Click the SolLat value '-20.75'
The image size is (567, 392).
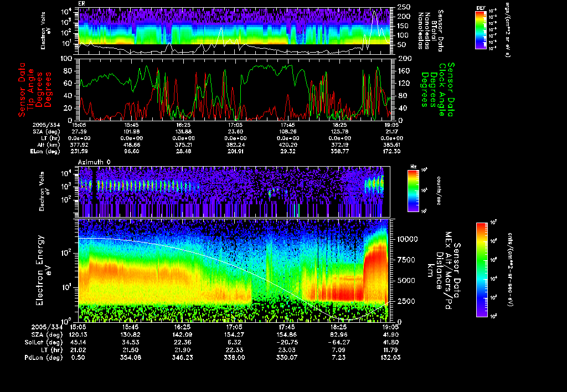pos(286,342)
